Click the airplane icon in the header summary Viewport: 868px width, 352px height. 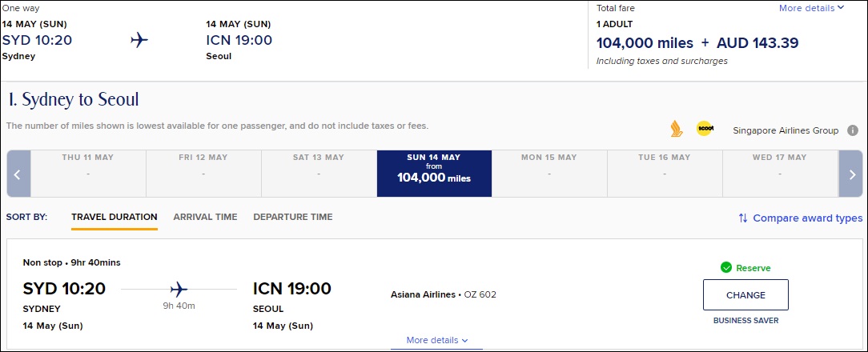pos(139,41)
